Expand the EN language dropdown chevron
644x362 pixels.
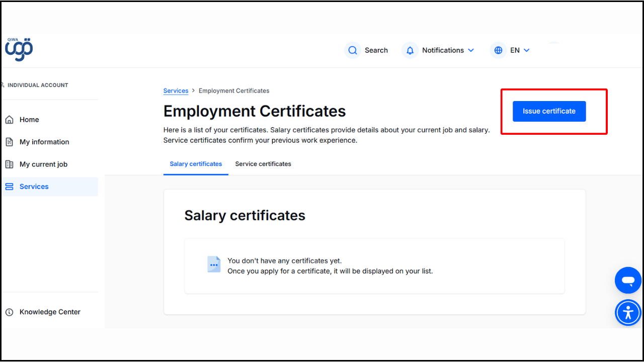coord(527,50)
